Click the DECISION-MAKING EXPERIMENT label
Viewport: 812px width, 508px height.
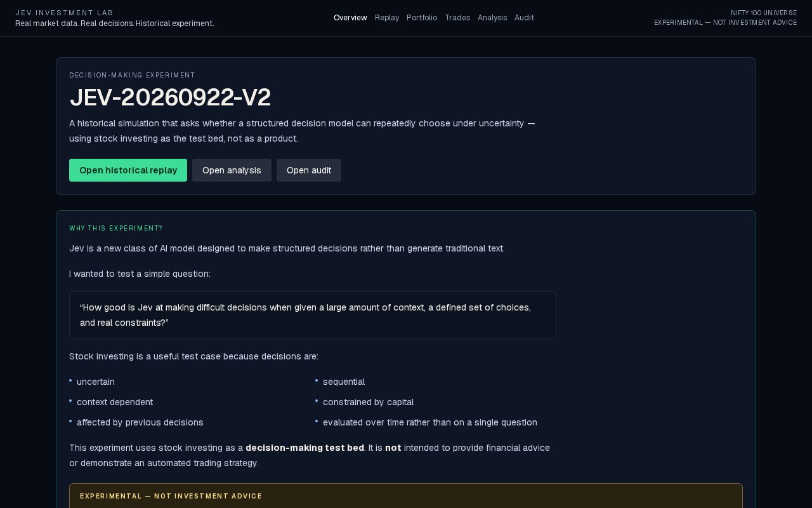pos(132,75)
